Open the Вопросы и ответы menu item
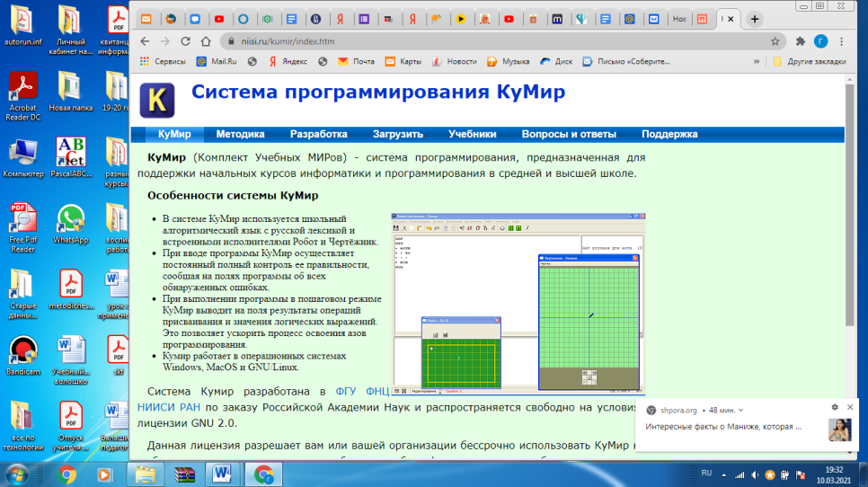The width and height of the screenshot is (868, 487). pos(569,134)
